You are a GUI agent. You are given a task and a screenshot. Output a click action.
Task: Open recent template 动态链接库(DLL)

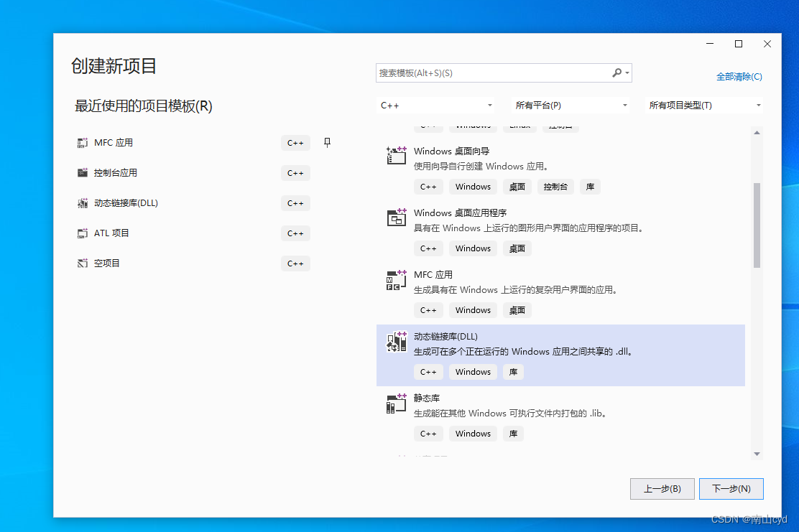(126, 203)
